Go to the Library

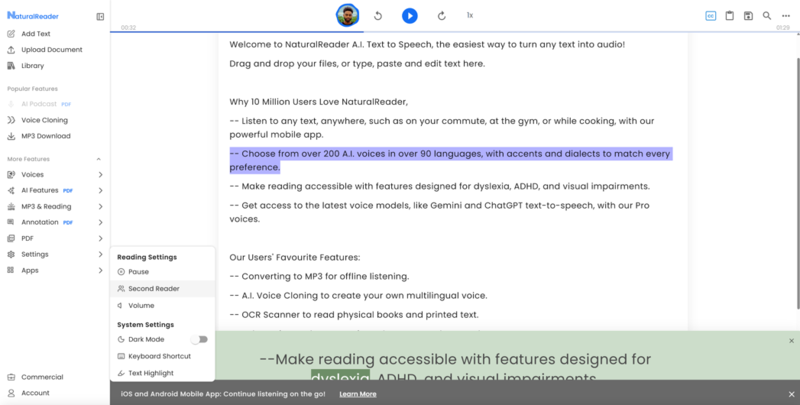click(33, 66)
